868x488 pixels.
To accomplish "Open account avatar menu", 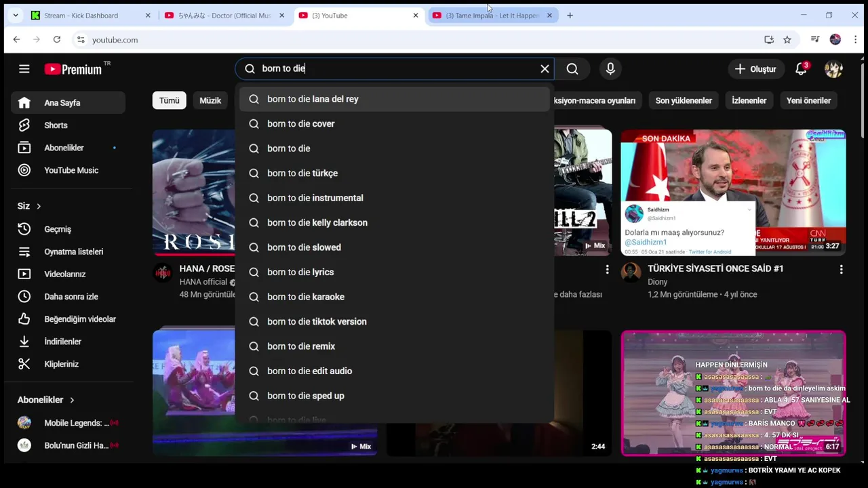I will tap(833, 68).
